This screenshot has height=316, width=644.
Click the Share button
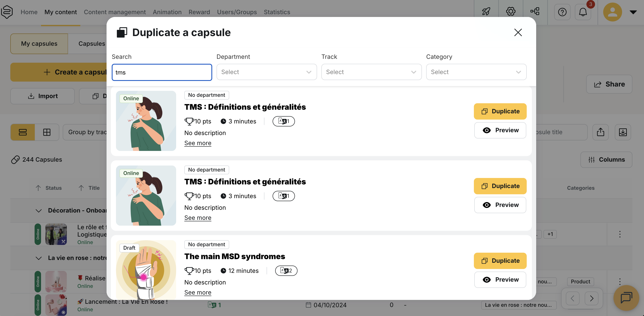[609, 84]
